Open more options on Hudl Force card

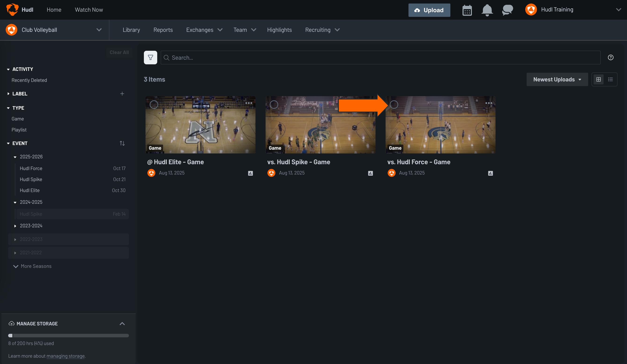click(x=489, y=103)
